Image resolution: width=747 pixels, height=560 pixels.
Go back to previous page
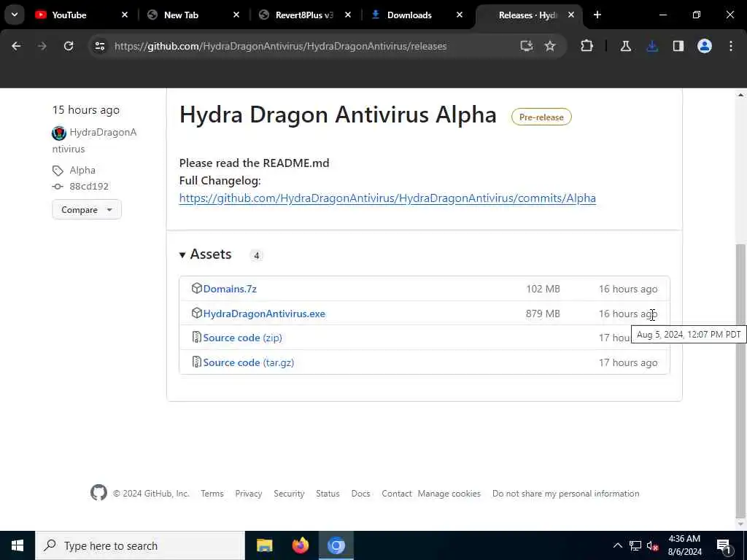[x=16, y=46]
